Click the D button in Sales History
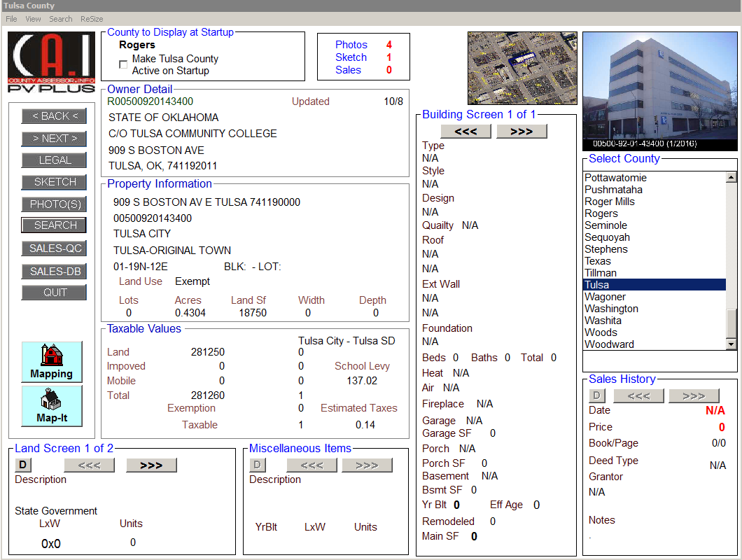Image resolution: width=742 pixels, height=560 pixels. pyautogui.click(x=596, y=396)
